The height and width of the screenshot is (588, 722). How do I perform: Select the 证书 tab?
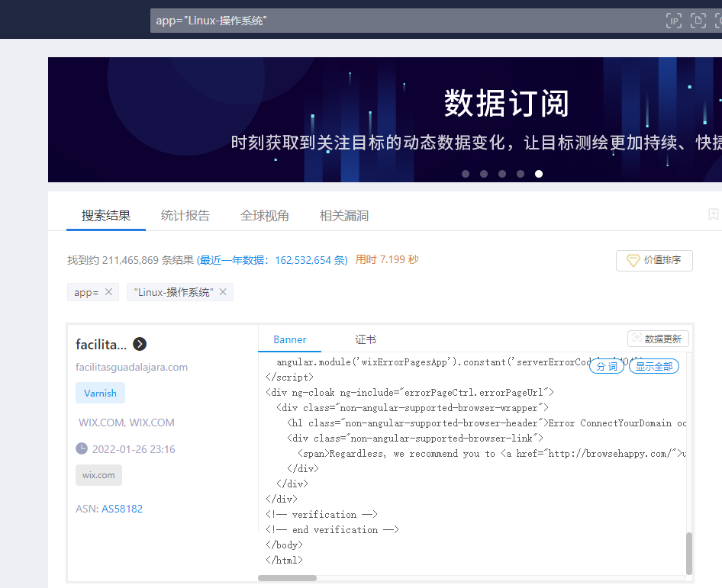click(x=366, y=339)
